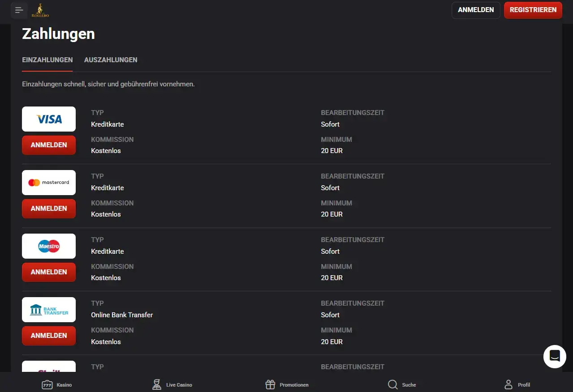This screenshot has width=573, height=392.
Task: Click 'Online Bank Transfer' type text
Action: (x=122, y=315)
